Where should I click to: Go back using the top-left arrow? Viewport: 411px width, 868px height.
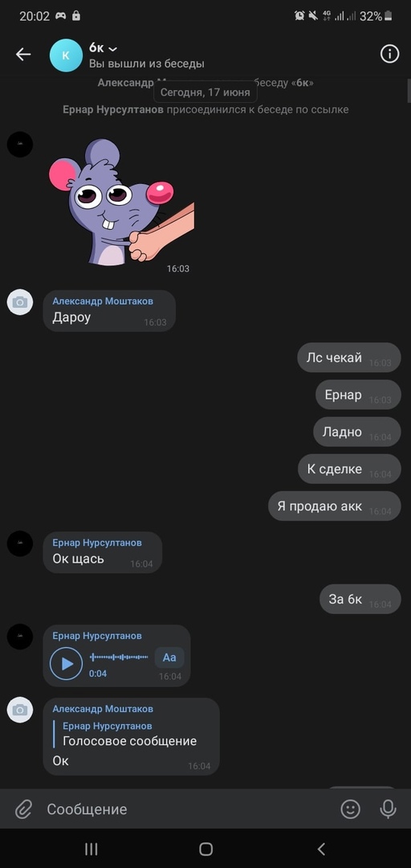click(x=22, y=55)
